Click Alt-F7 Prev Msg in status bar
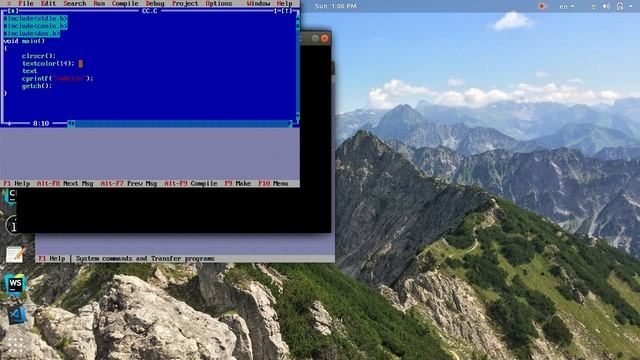 (x=129, y=184)
